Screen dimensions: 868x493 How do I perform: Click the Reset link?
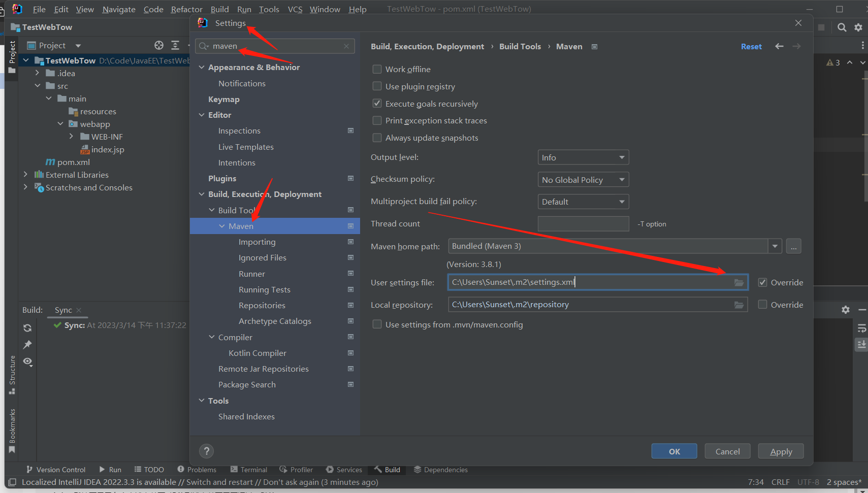click(751, 46)
